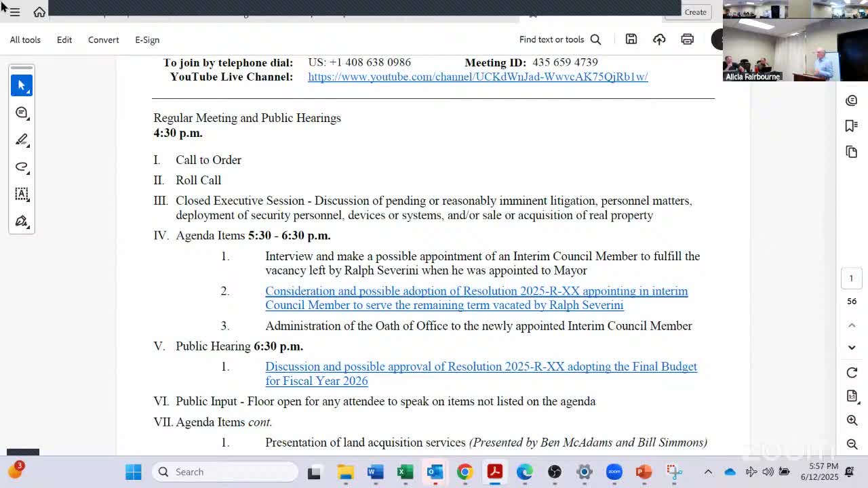
Task: Zoom out of the document
Action: [852, 445]
